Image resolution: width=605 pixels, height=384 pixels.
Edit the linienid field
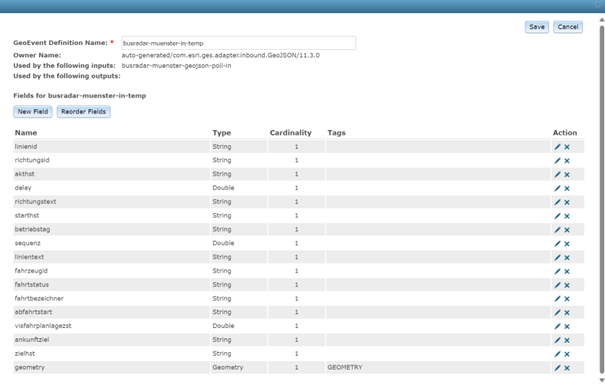(557, 147)
